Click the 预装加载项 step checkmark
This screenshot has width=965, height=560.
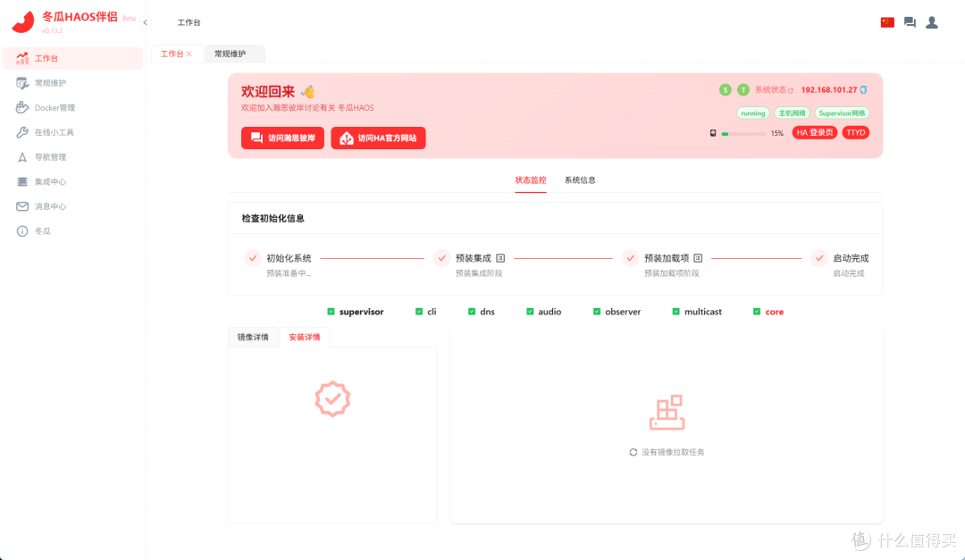click(630, 258)
